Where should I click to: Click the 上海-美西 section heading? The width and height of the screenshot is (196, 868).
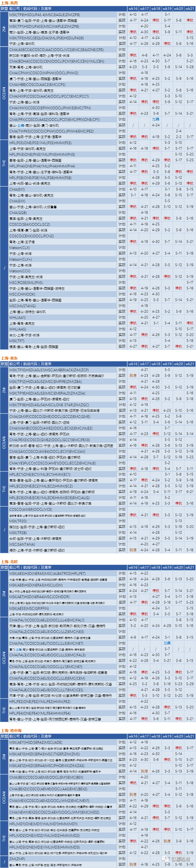[x=9, y=3]
